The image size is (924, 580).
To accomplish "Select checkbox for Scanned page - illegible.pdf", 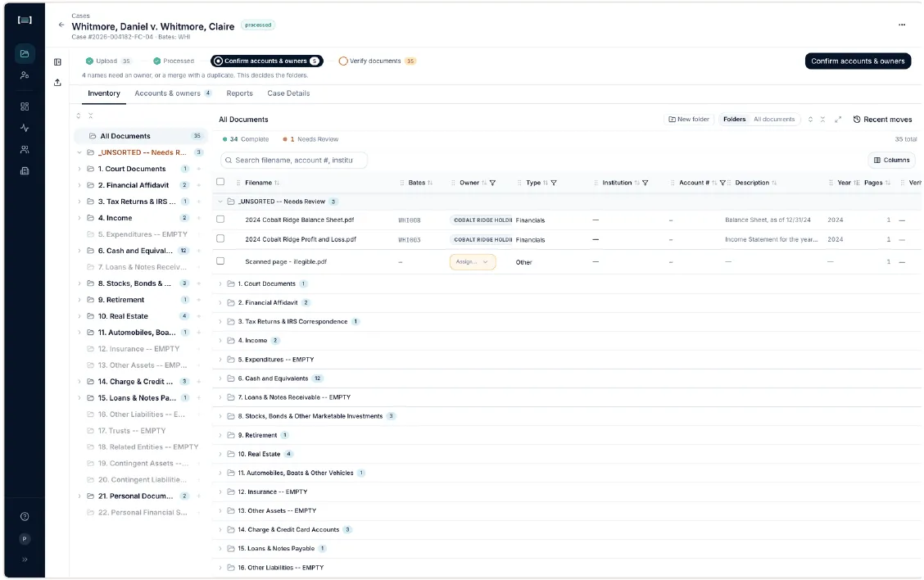I will point(220,261).
